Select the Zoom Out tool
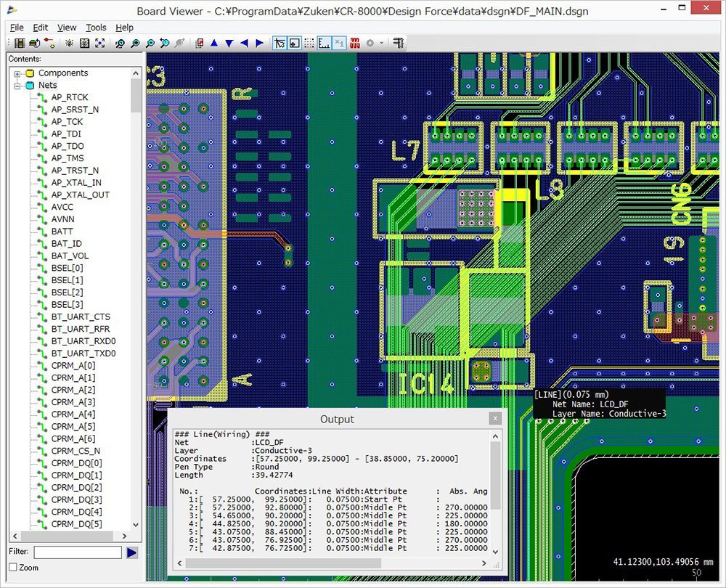This screenshot has height=588, width=726. [149, 43]
